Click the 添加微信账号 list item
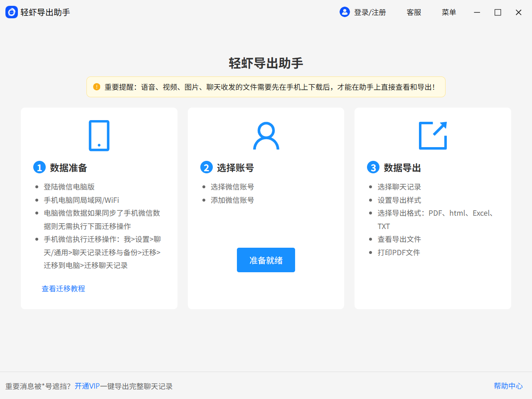532x399 pixels. (232, 200)
